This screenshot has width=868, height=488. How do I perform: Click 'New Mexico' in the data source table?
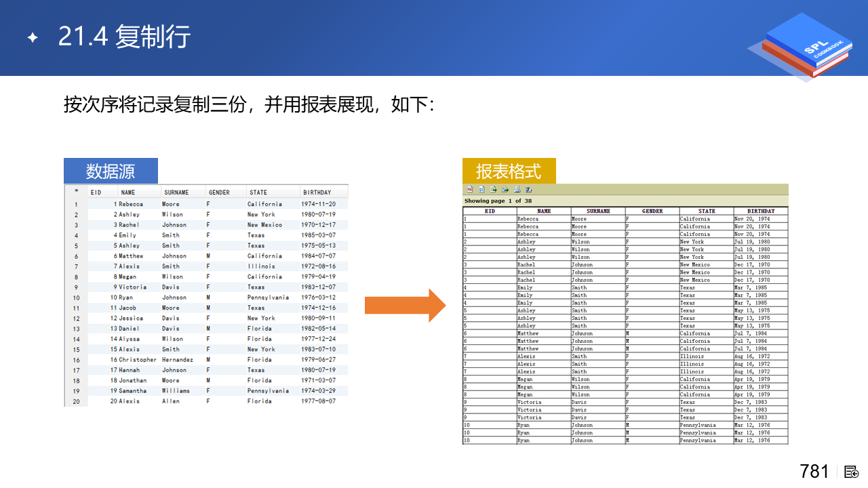264,225
